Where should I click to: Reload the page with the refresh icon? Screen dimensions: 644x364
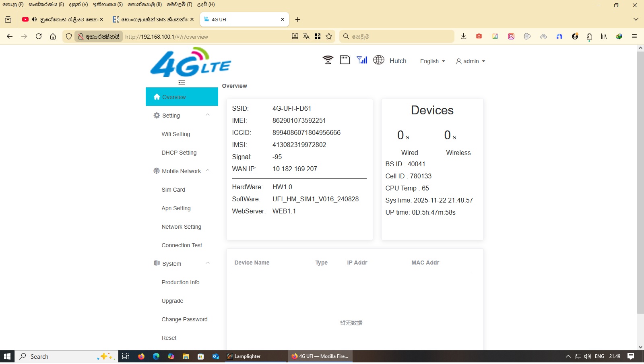tap(39, 36)
